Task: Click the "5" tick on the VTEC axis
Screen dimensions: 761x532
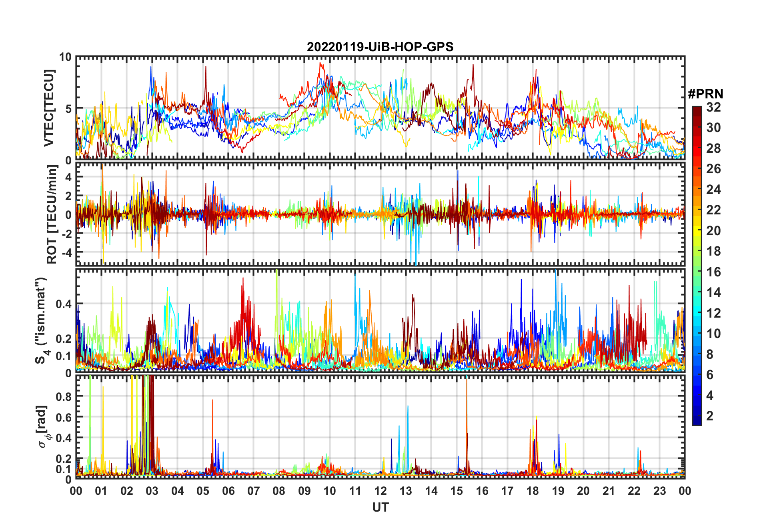Action: (x=68, y=109)
